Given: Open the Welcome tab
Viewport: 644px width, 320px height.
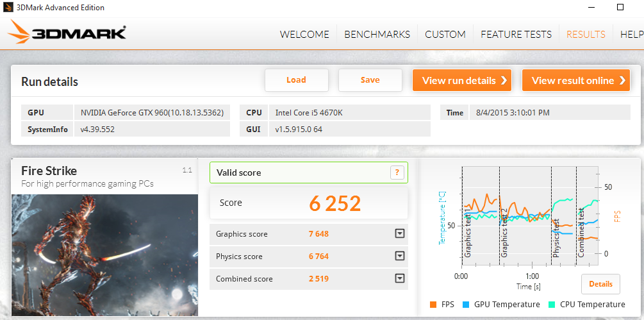Looking at the screenshot, I should [304, 35].
